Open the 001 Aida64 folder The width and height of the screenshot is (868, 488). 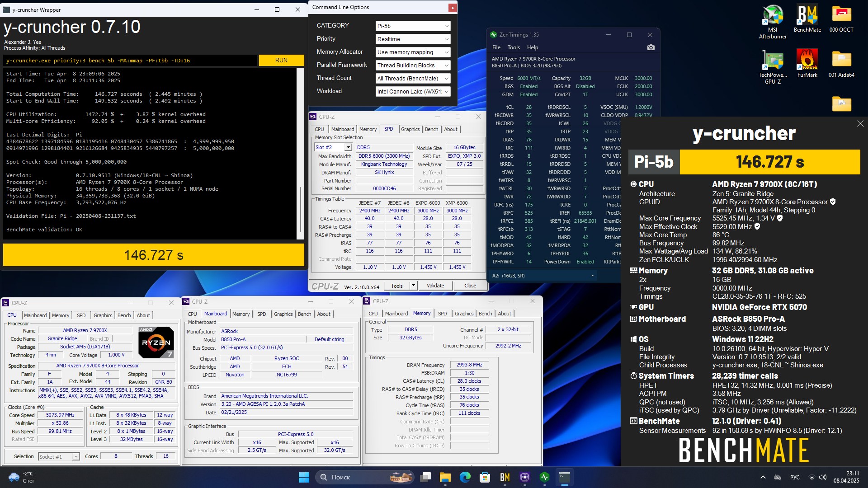(841, 64)
